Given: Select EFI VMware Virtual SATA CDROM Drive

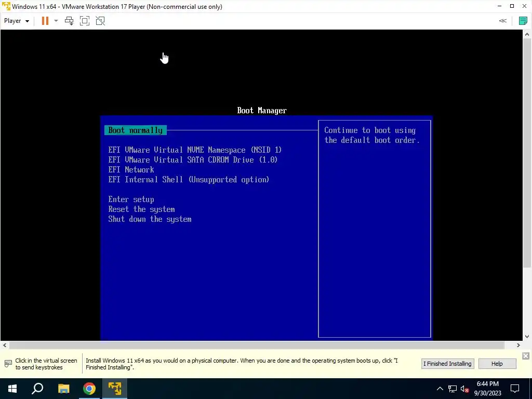Looking at the screenshot, I should (193, 160).
